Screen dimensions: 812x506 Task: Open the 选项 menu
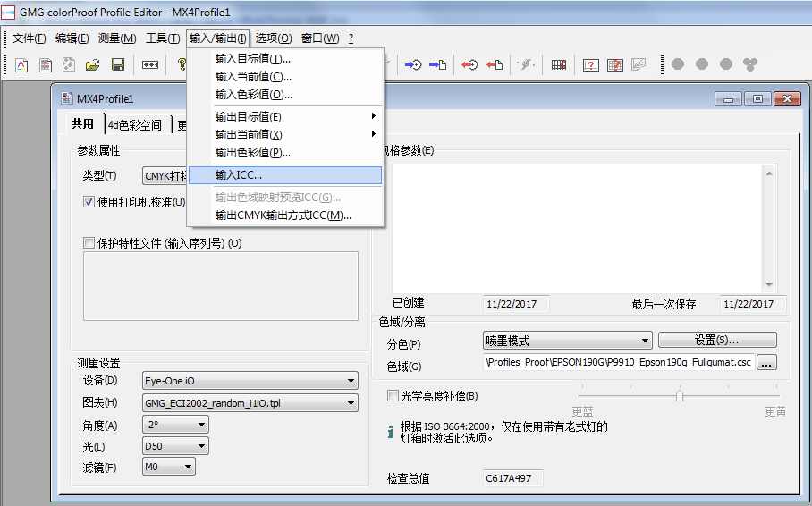click(x=274, y=38)
